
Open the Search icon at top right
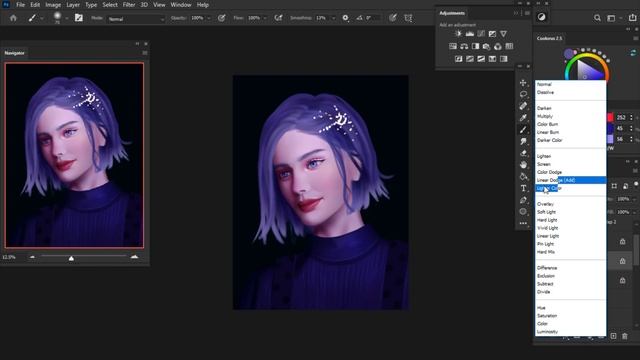coord(597,18)
